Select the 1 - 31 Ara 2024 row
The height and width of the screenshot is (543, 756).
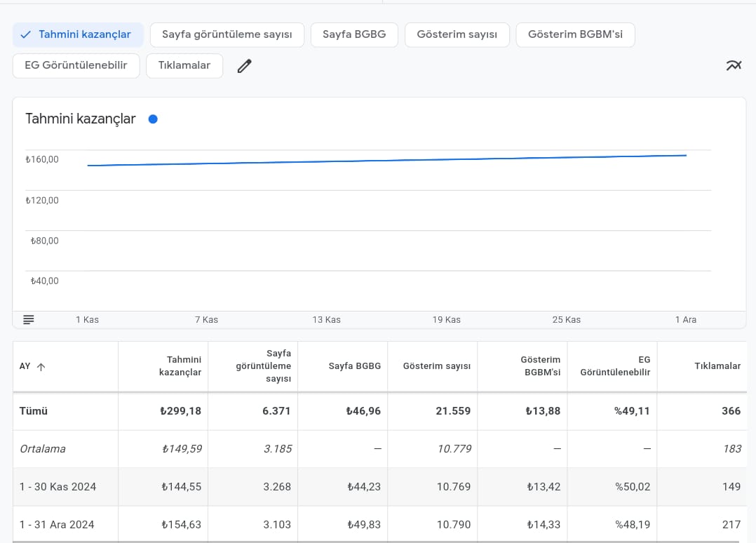[379, 524]
